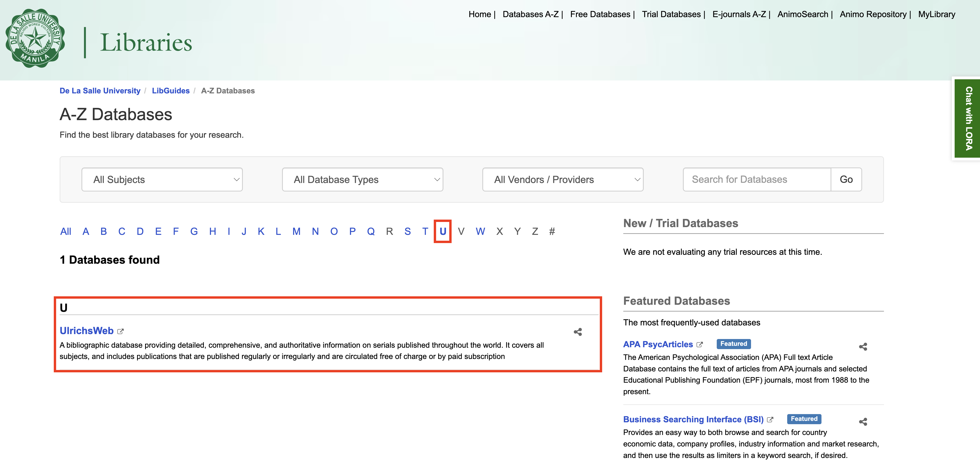This screenshot has width=980, height=465.
Task: Filter databases by letter K
Action: (x=261, y=231)
